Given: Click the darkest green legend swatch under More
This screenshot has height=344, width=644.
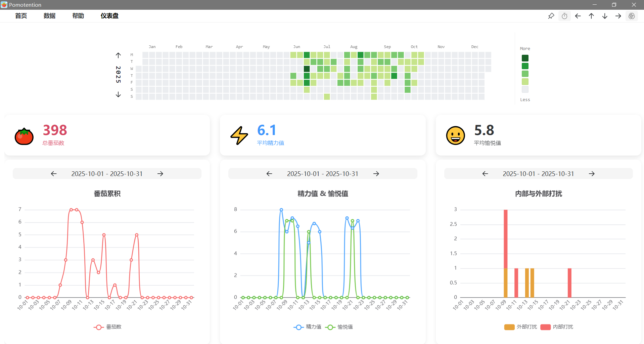Looking at the screenshot, I should click(525, 58).
